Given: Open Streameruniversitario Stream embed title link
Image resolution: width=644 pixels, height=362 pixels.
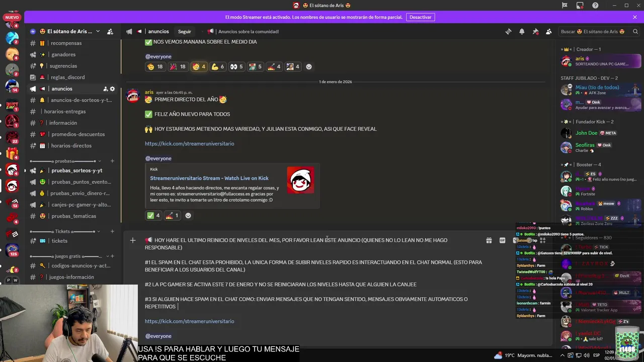Looking at the screenshot, I should 209,178.
